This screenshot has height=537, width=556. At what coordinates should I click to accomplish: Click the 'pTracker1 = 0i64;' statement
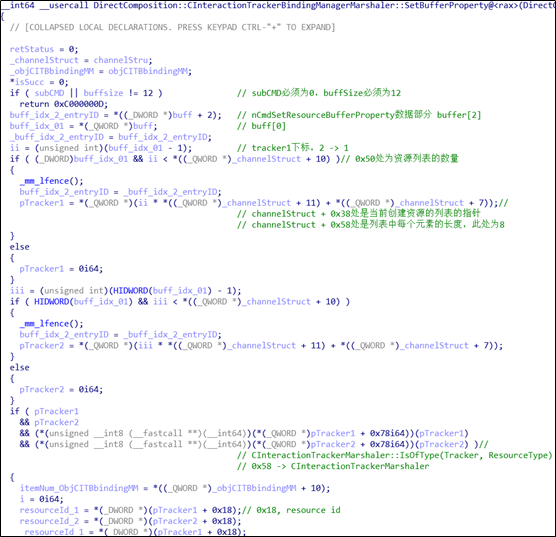coord(61,269)
